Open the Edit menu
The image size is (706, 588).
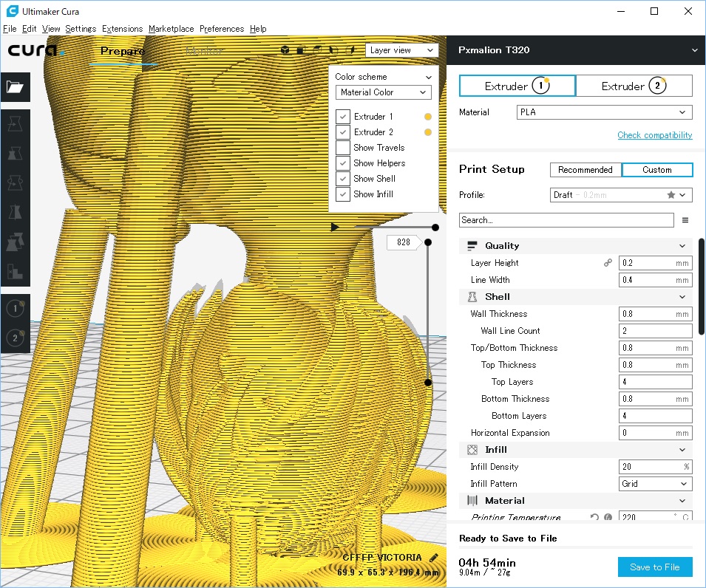pyautogui.click(x=30, y=29)
